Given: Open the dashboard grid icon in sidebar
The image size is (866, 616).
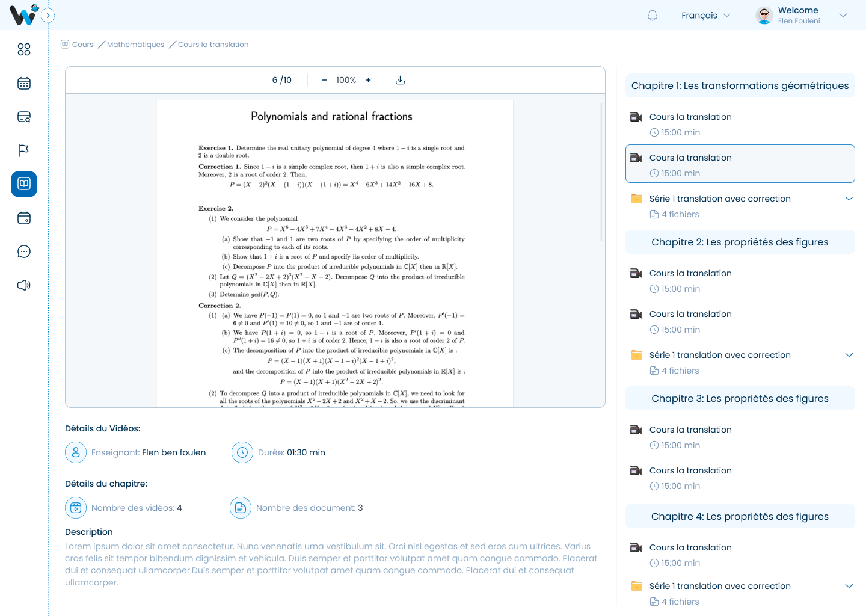Looking at the screenshot, I should 24,49.
